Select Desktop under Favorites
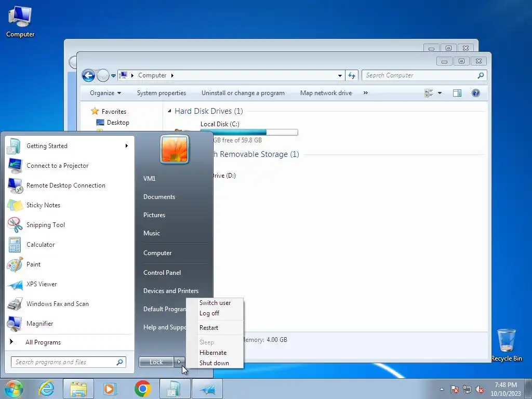Image resolution: width=532 pixels, height=399 pixels. pos(118,123)
